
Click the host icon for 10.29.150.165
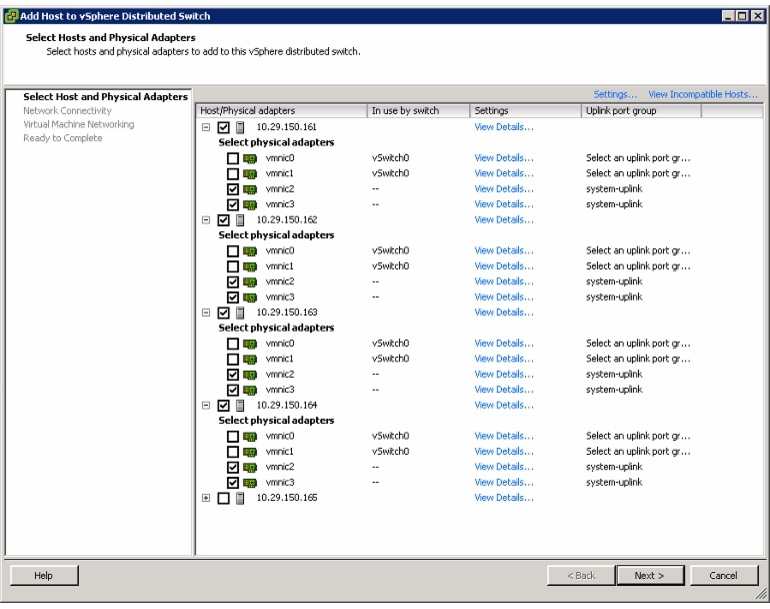[x=240, y=498]
